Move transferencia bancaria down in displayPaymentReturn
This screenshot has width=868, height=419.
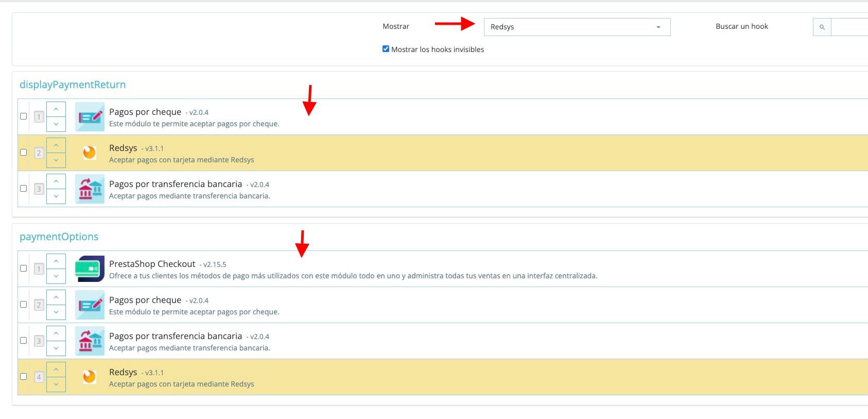click(x=56, y=196)
